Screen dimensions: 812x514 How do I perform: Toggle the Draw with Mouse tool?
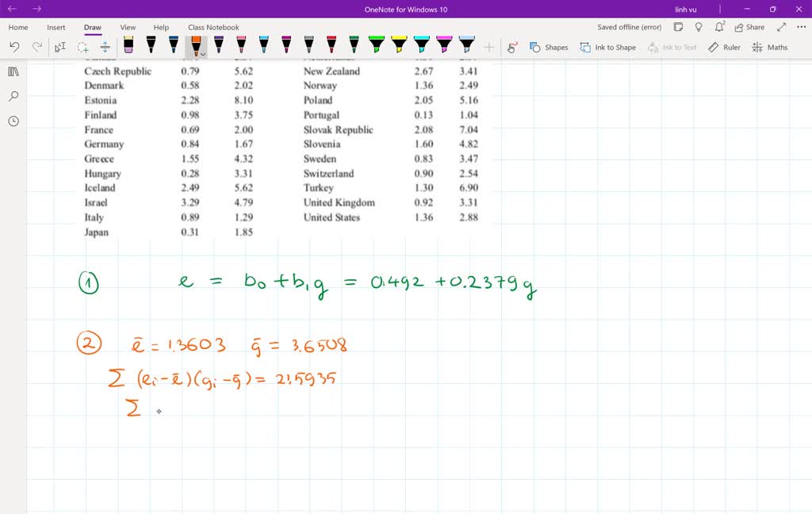tap(513, 47)
